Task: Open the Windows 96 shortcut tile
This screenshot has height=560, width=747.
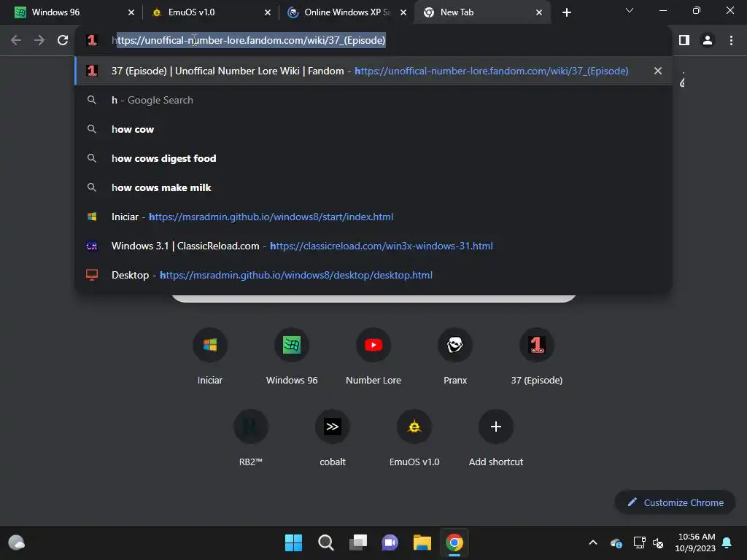Action: coord(292,355)
